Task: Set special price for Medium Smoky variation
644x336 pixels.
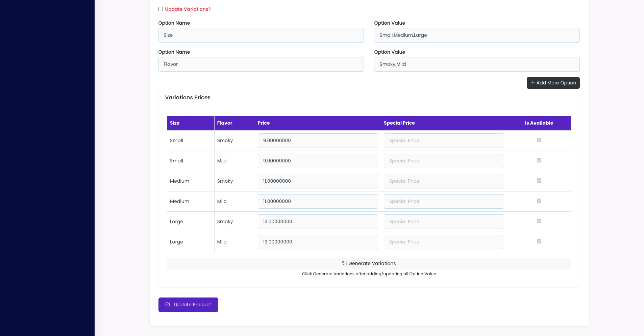Action: [444, 181]
